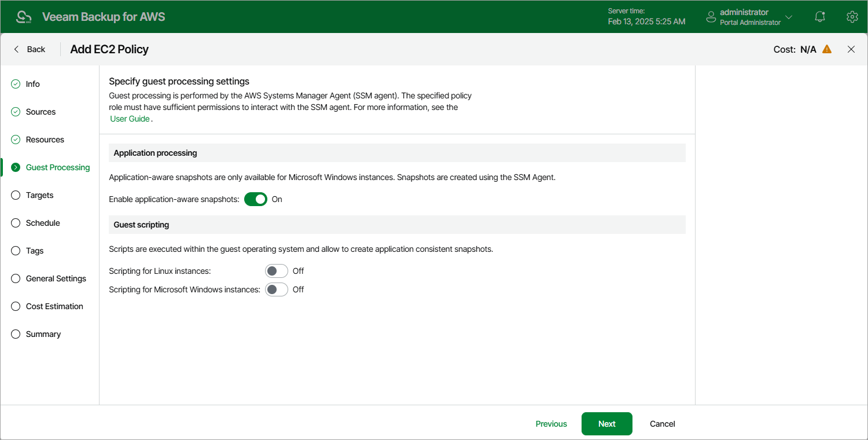Click the Previous button
This screenshot has height=440, width=868.
point(551,424)
